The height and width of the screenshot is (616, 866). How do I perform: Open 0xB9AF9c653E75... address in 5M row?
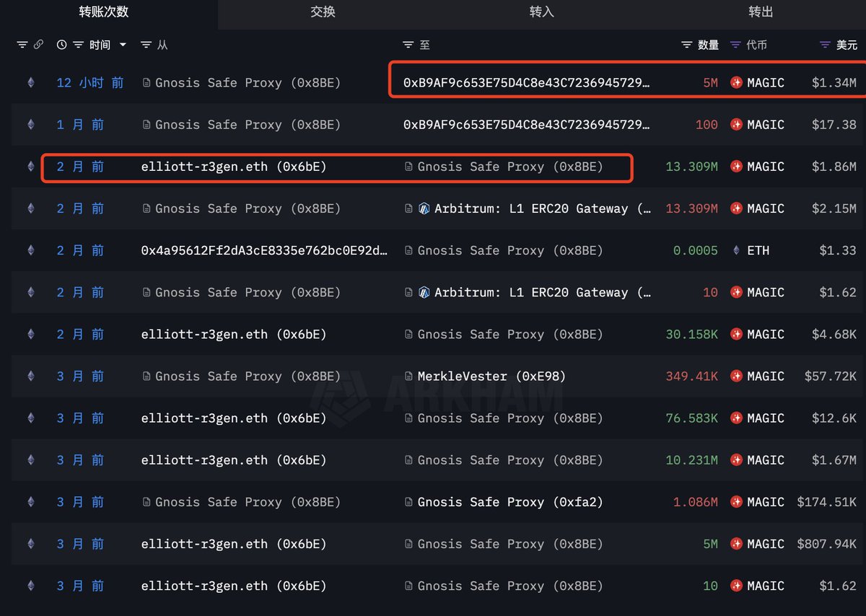coord(526,83)
